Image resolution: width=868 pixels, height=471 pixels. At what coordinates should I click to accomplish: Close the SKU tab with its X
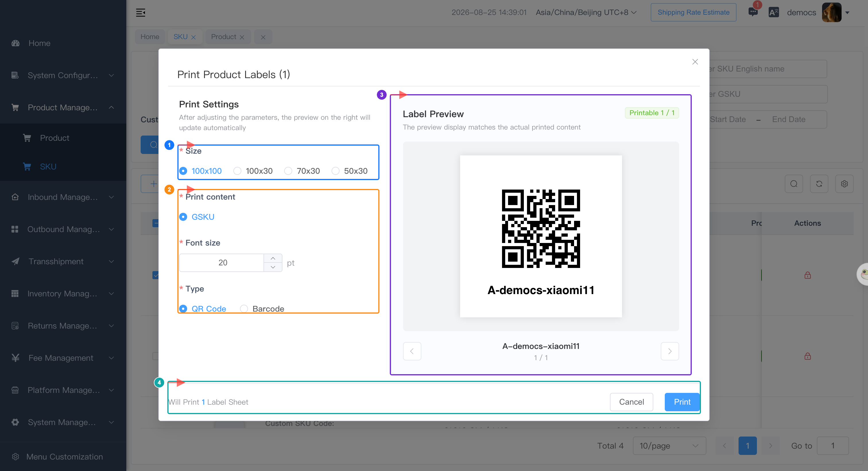click(x=193, y=37)
